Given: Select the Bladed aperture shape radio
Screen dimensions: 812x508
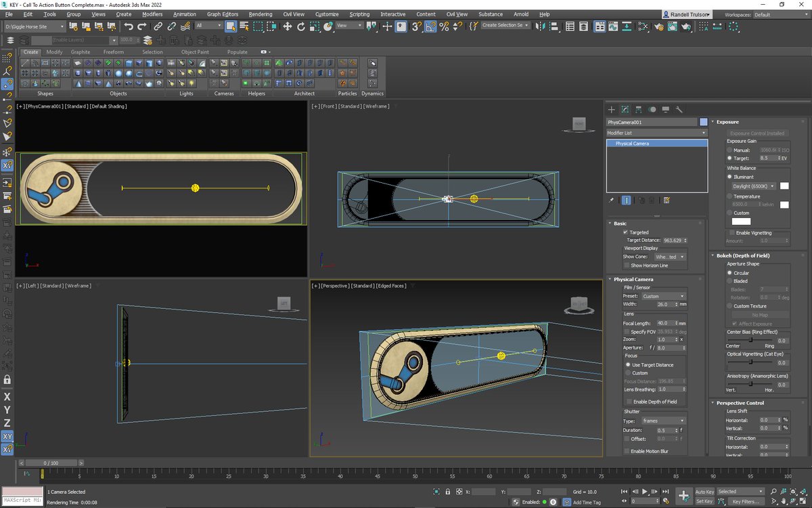Looking at the screenshot, I should click(x=729, y=280).
